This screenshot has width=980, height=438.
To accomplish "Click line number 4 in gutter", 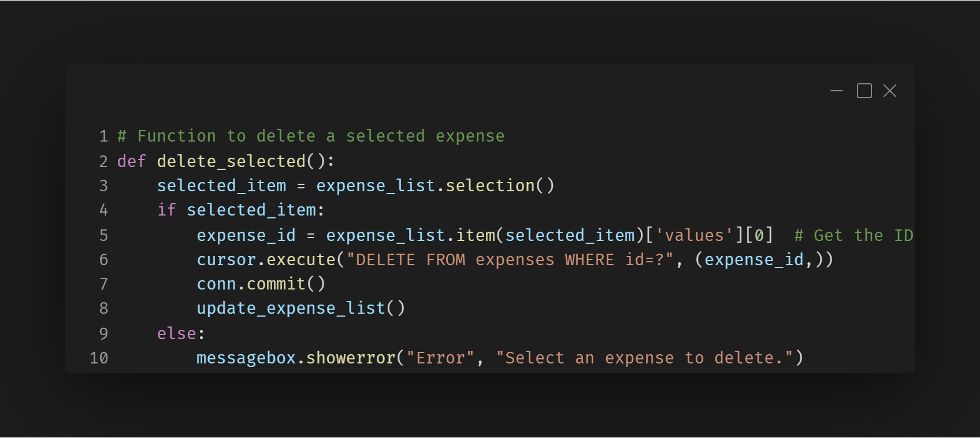I will 103,210.
